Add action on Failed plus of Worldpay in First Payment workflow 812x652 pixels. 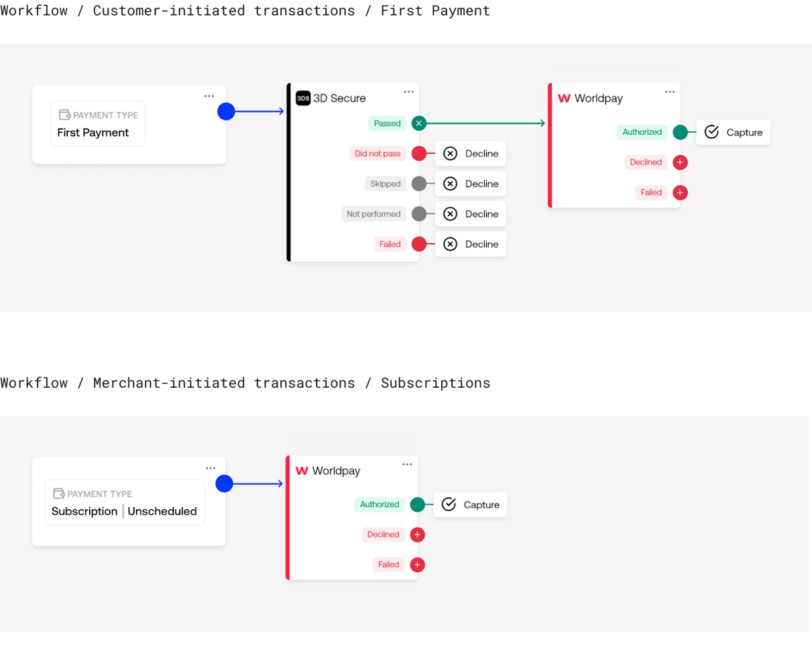(x=681, y=193)
